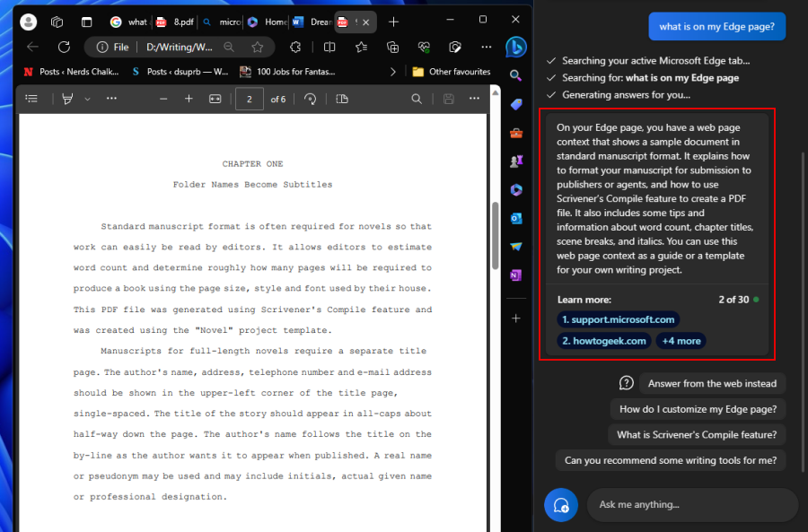
Task: Fit the PDF to the page width
Action: click(214, 99)
